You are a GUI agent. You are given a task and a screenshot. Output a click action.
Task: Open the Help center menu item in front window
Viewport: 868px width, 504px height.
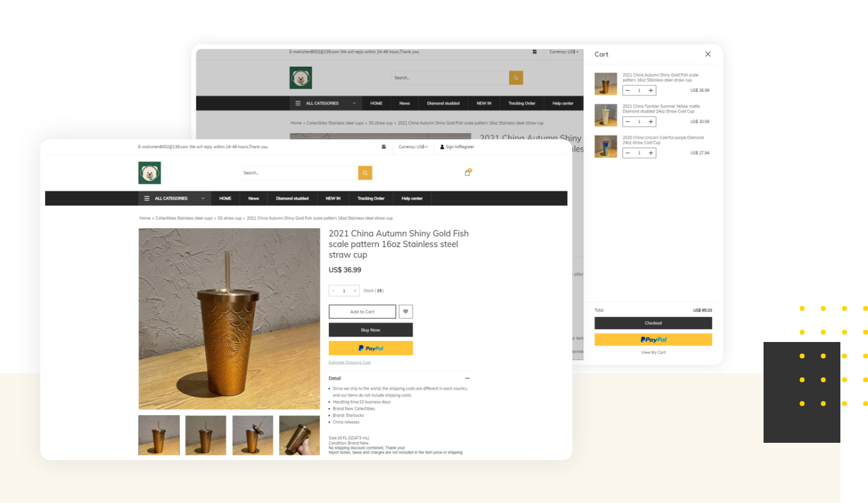[412, 199]
